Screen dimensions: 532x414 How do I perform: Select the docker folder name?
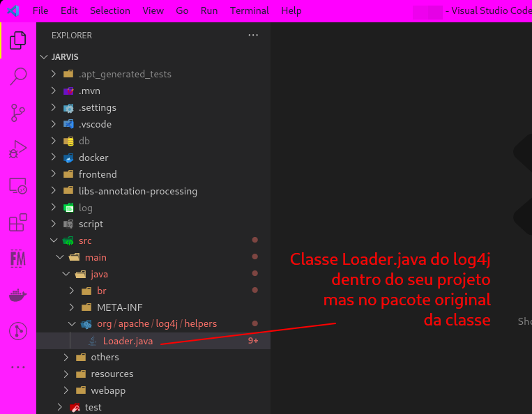(x=93, y=158)
